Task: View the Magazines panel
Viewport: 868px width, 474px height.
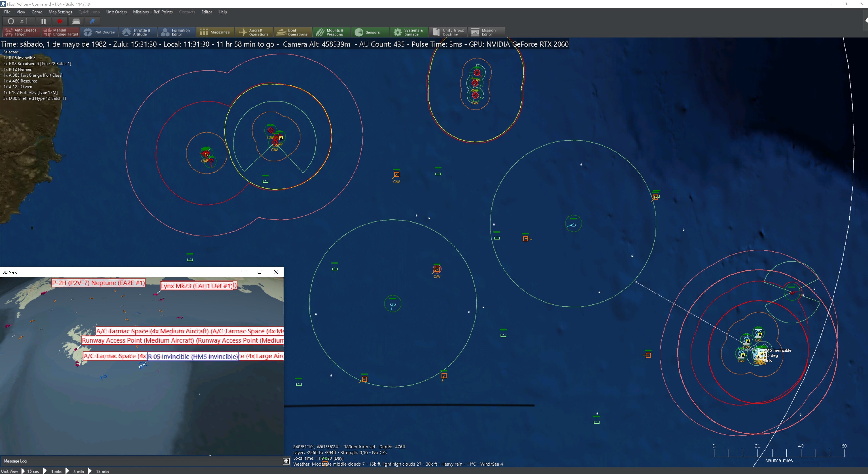Action: pos(215,32)
